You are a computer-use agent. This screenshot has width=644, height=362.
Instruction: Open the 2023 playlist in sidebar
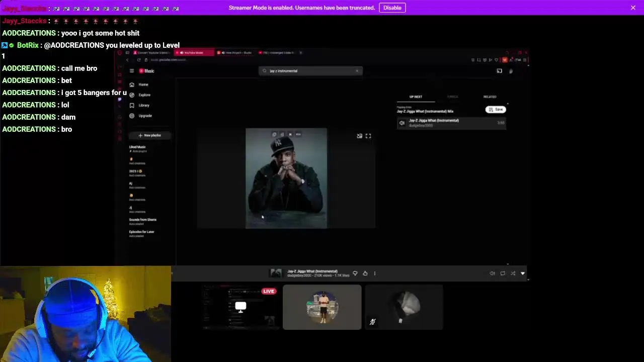pyautogui.click(x=137, y=173)
